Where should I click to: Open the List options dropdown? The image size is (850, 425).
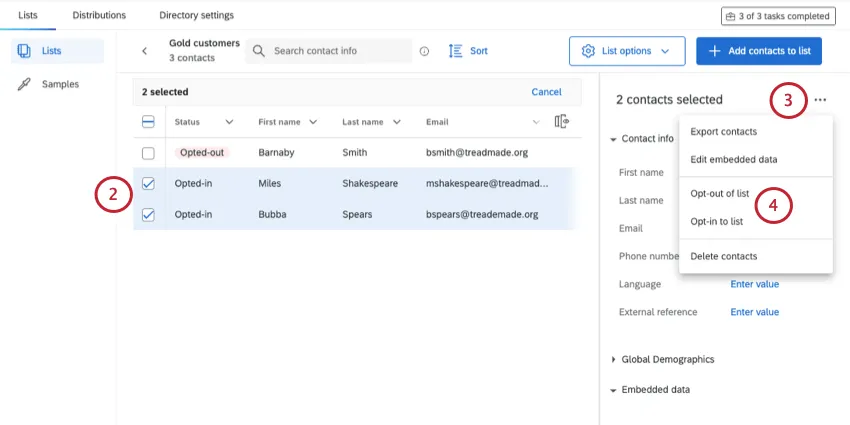click(627, 51)
